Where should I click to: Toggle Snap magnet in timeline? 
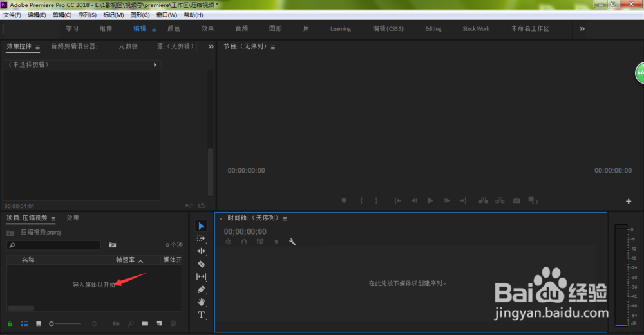tap(244, 242)
